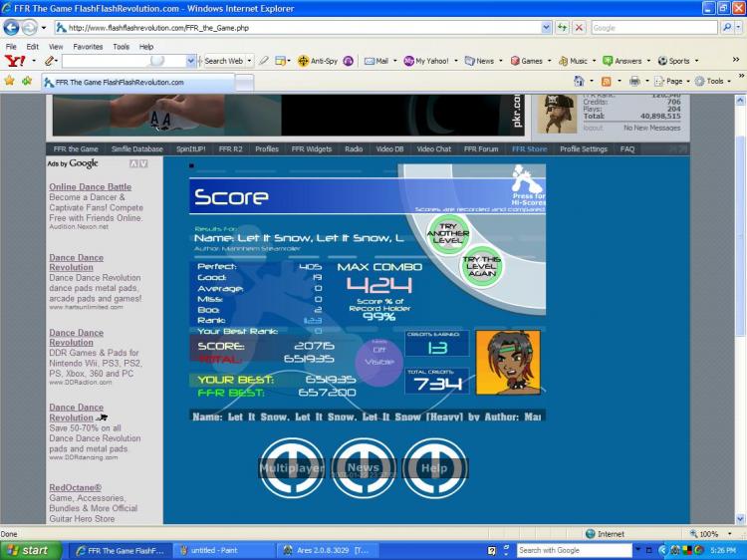Open Answers in the Yahoo toolbar
Screen dimensions: 747x560
(x=622, y=61)
